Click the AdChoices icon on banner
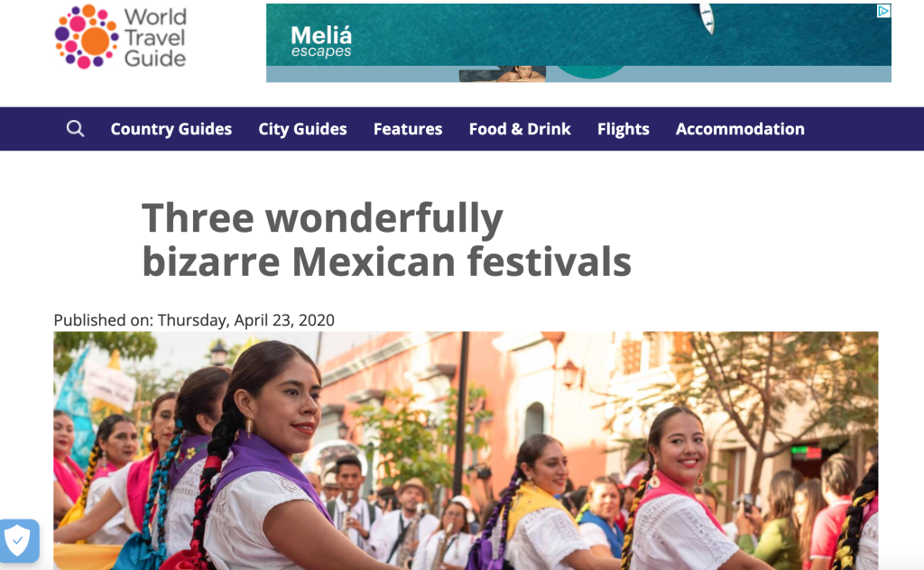The image size is (924, 570). (883, 11)
